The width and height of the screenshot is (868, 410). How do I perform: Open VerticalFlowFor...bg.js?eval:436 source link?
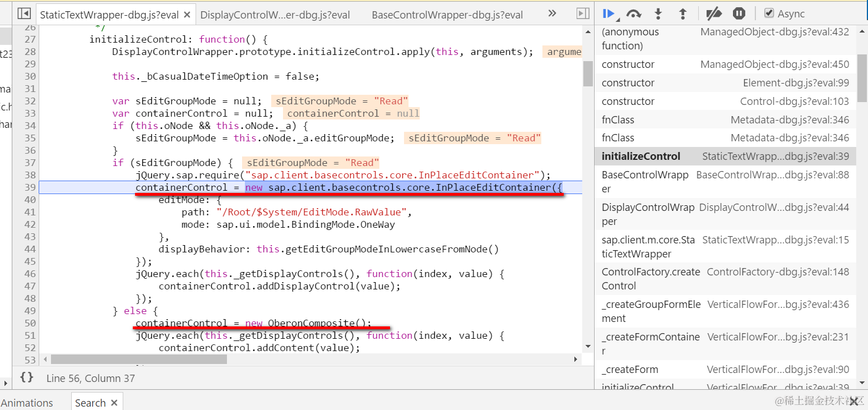[x=778, y=305]
